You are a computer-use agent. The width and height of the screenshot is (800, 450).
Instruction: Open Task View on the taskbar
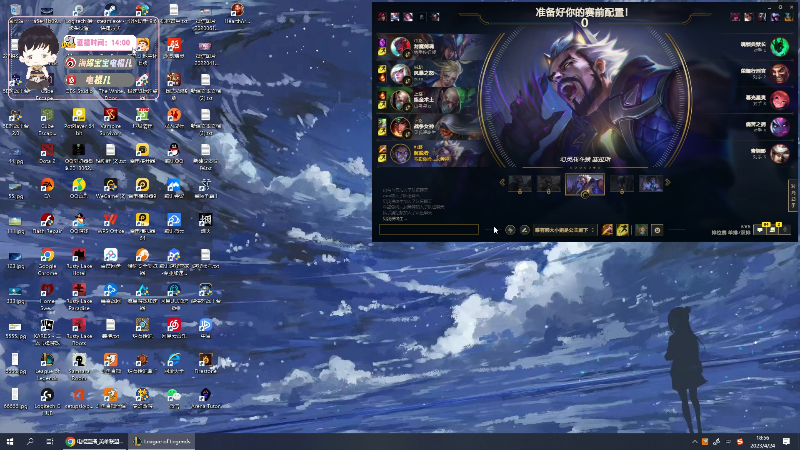[x=49, y=441]
